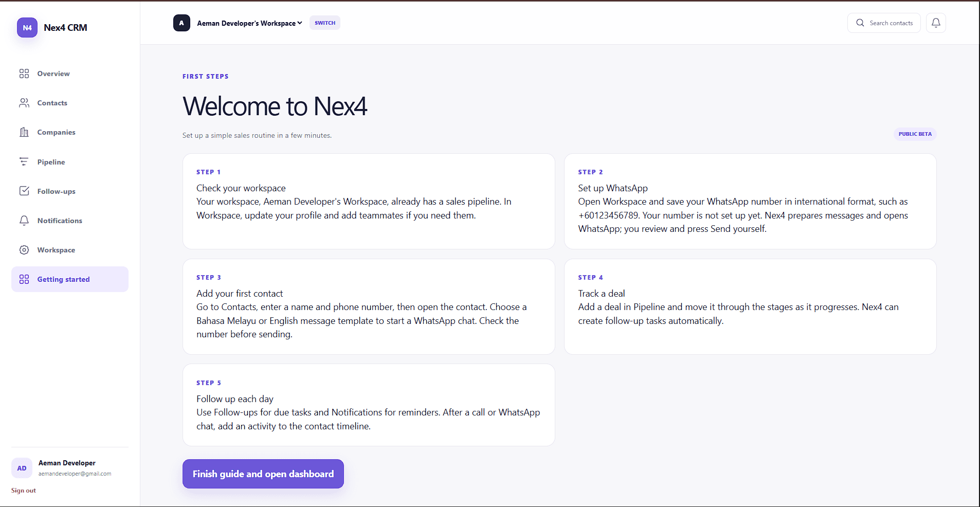
Task: Click the Workspace gear icon
Action: (24, 250)
